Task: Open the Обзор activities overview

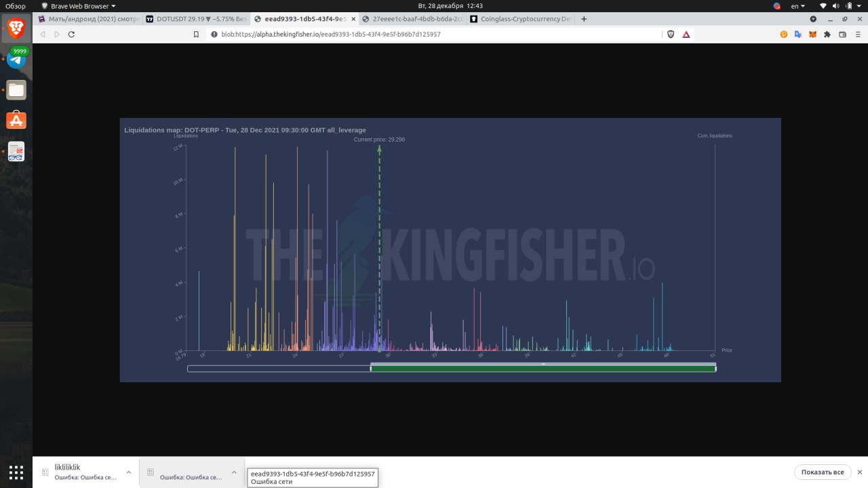Action: [16, 5]
